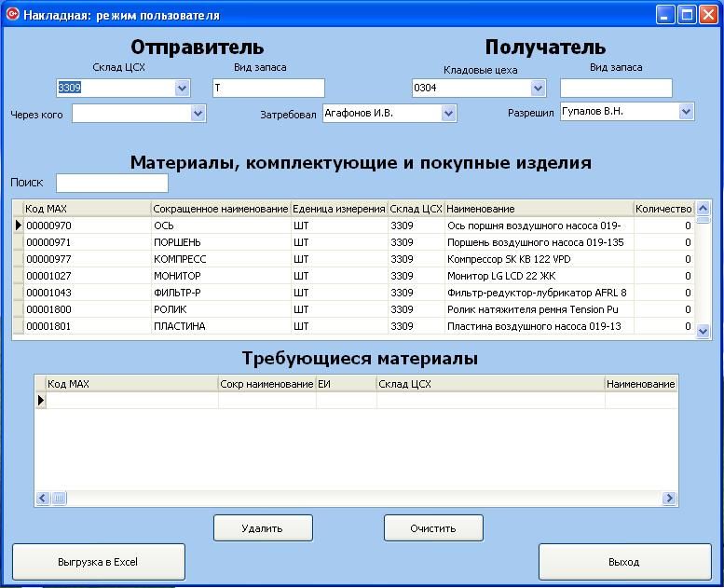The width and height of the screenshot is (724, 588).
Task: Click Ось поршня воздушного насоса cell
Action: pyautogui.click(x=540, y=226)
